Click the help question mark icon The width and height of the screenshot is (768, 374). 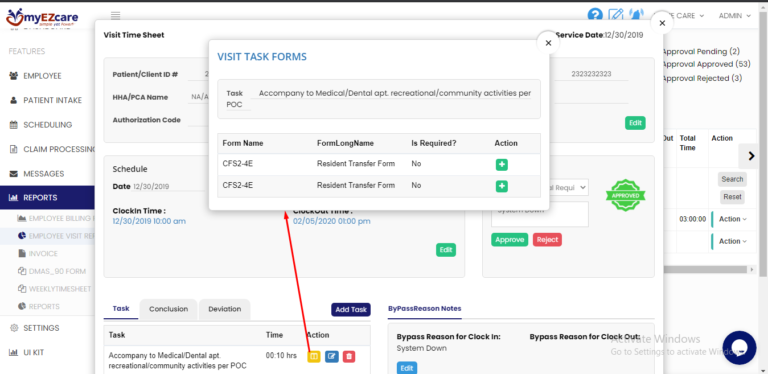(x=595, y=15)
